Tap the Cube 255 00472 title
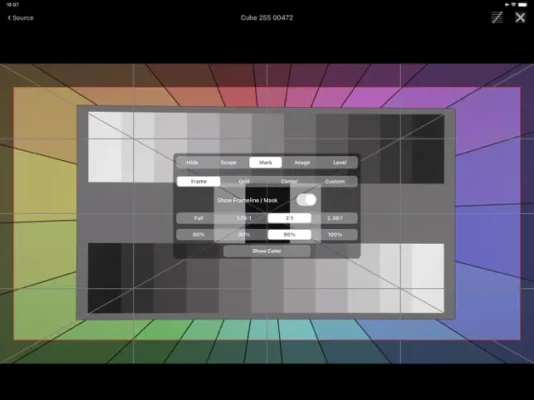Screen dimensions: 534x400 click(x=267, y=18)
